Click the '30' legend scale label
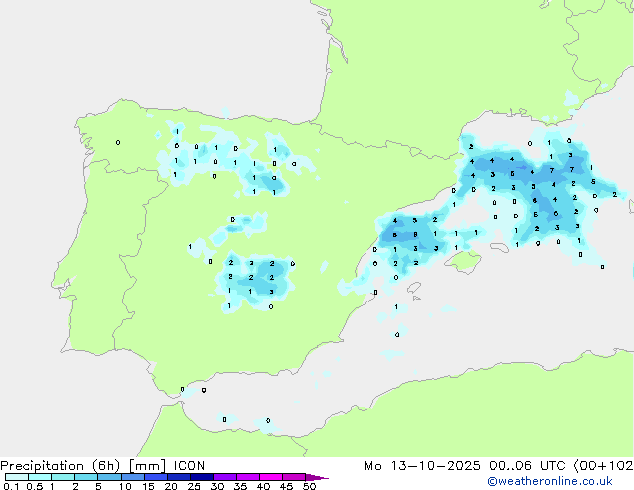This screenshot has height=490, width=634. [x=217, y=486]
